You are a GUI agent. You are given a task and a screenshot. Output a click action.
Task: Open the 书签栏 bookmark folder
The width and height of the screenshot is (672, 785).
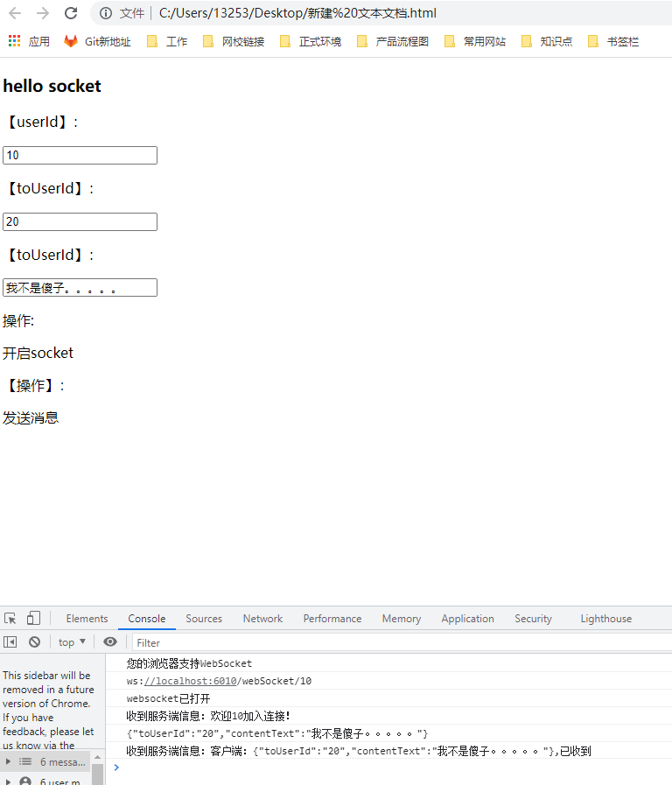[x=613, y=41]
